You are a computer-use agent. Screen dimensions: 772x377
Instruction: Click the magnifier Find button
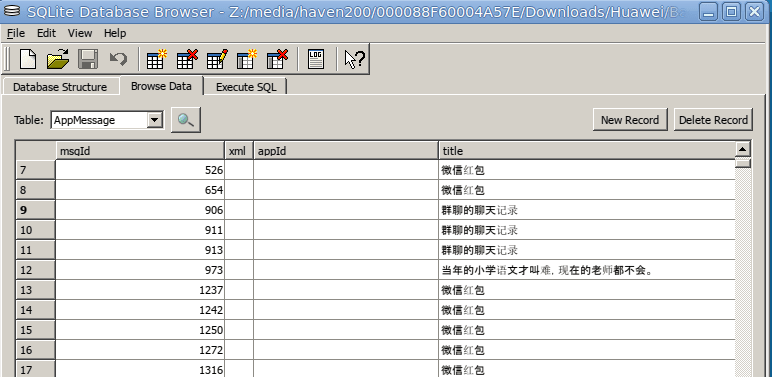pos(186,120)
